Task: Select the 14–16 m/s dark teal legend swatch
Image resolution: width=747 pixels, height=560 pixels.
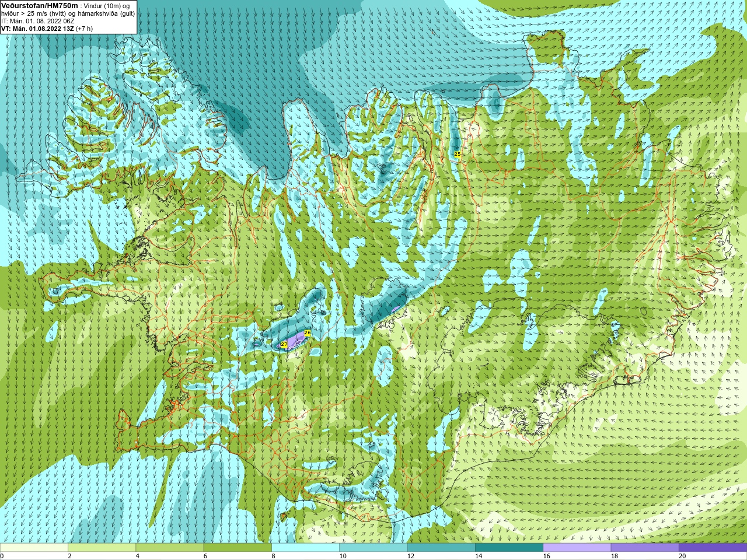Action: 509,548
